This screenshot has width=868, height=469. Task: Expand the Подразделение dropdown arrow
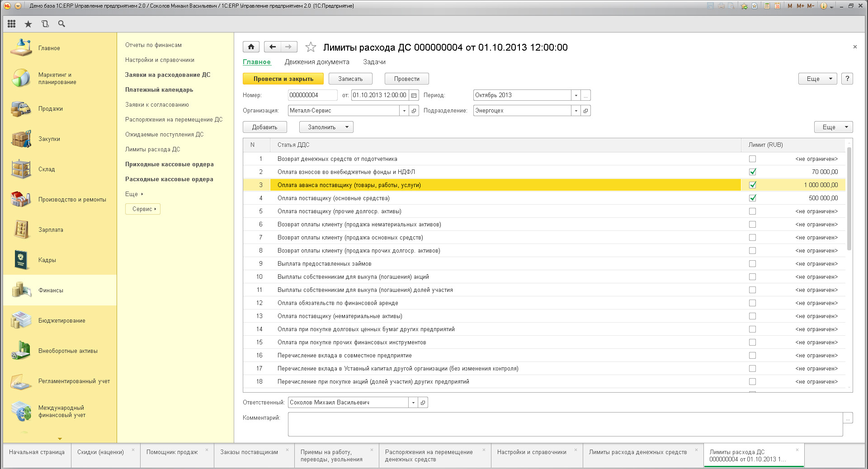coord(576,111)
